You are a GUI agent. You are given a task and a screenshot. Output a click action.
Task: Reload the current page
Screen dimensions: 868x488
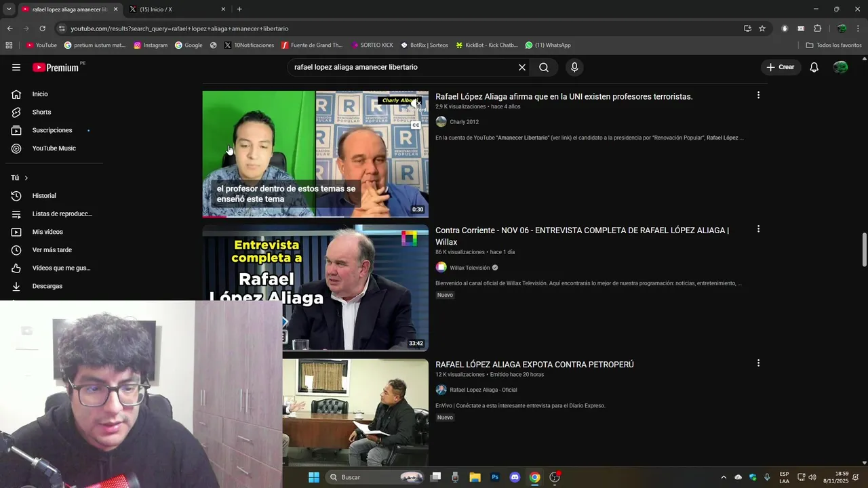[x=42, y=28]
